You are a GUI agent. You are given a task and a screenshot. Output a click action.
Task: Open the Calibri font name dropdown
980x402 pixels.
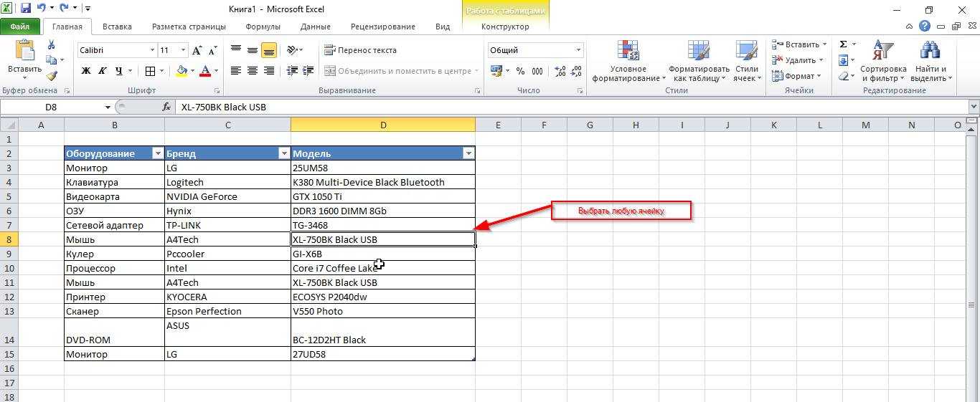153,50
